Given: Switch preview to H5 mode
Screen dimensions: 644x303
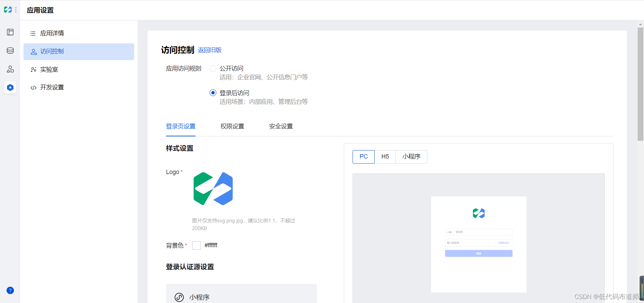Looking at the screenshot, I should pos(385,157).
